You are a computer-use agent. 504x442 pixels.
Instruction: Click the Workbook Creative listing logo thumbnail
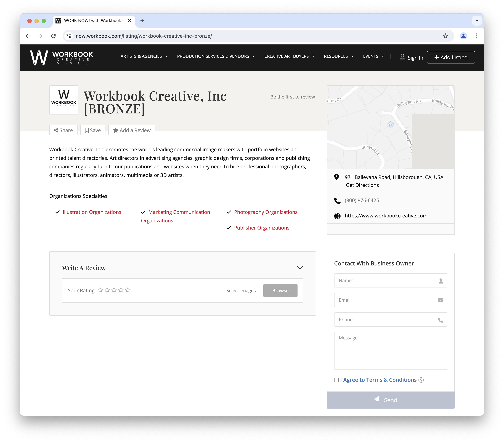[64, 100]
